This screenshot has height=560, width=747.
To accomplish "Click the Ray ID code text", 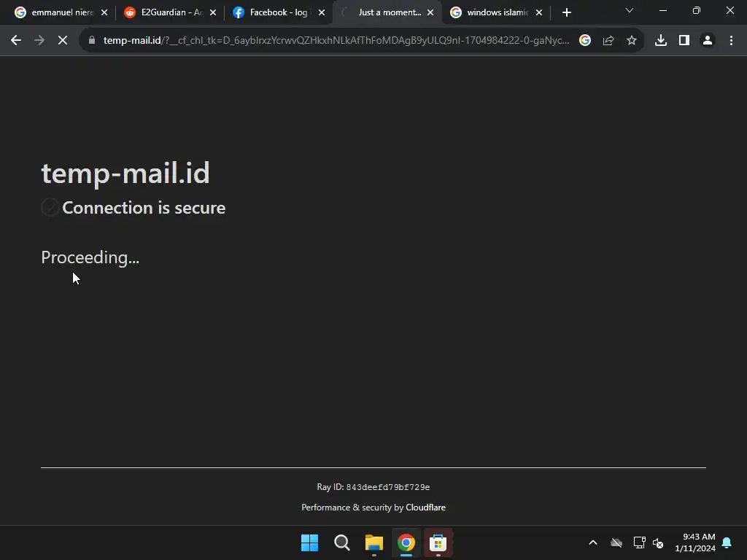I will 388,487.
